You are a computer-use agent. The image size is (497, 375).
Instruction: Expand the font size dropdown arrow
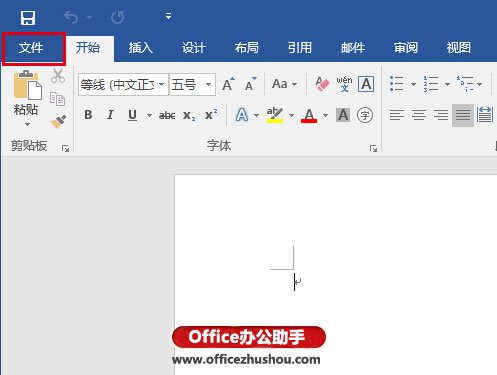[x=208, y=84]
